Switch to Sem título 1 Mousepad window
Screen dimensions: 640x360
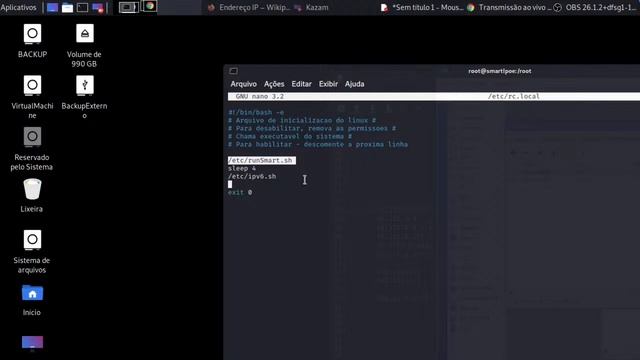pos(422,7)
